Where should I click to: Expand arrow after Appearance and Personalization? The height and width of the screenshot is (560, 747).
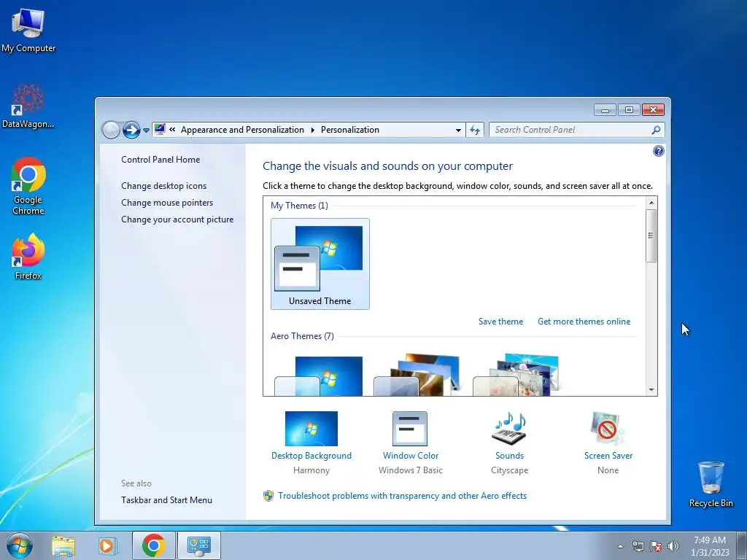[313, 130]
